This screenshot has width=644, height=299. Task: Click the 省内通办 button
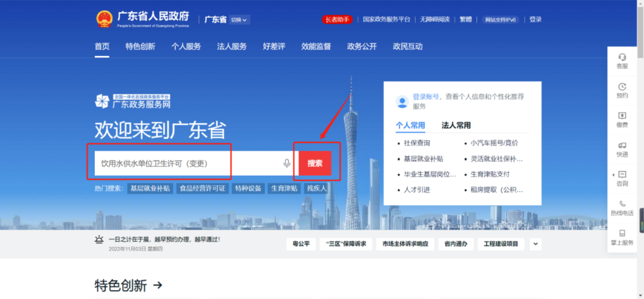pos(456,244)
